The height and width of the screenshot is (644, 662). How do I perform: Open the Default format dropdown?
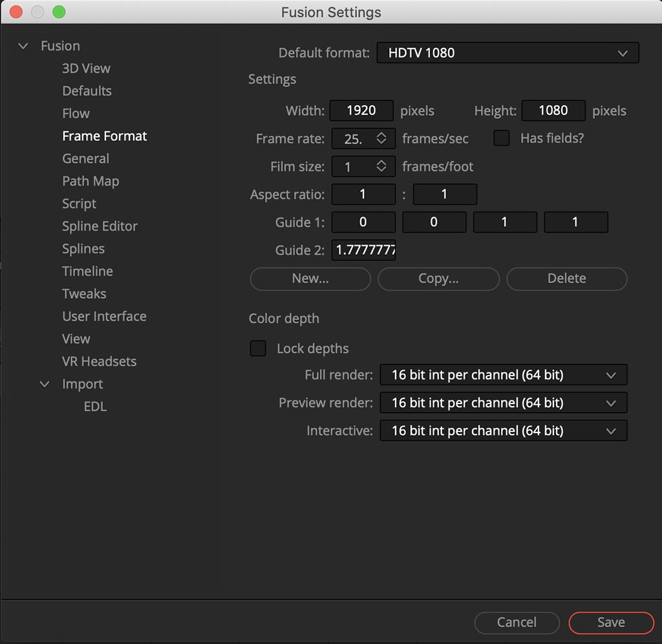tap(508, 53)
